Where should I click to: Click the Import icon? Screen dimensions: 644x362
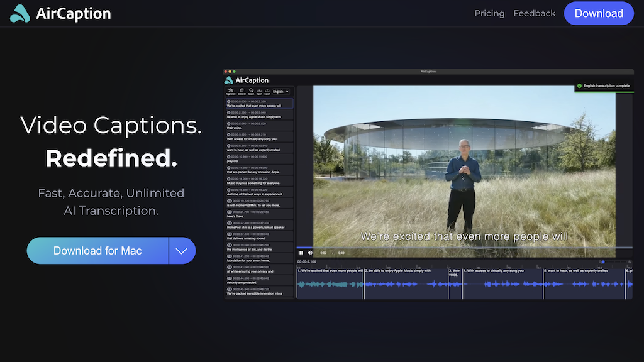[259, 91]
